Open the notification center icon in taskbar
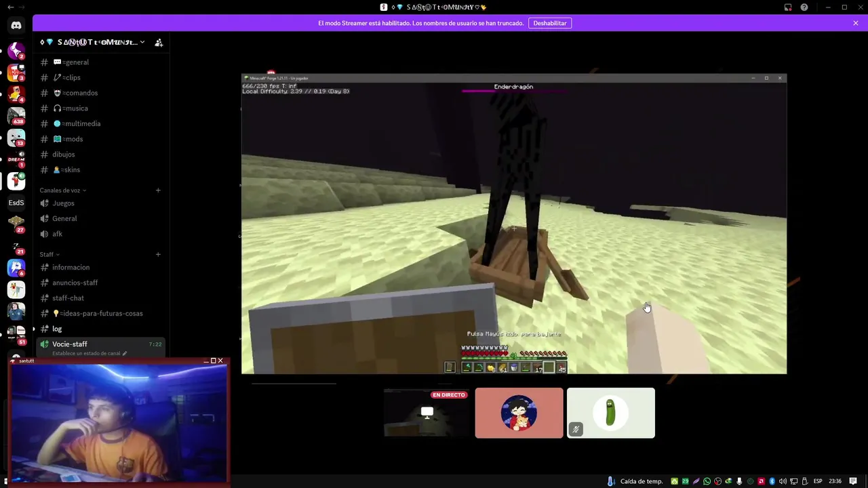The image size is (868, 488). (x=853, y=481)
